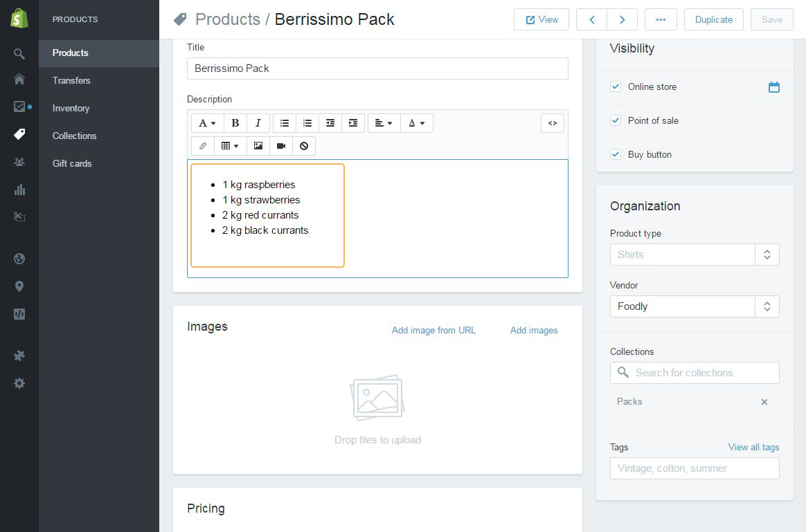Open the Product type dropdown

coord(695,255)
